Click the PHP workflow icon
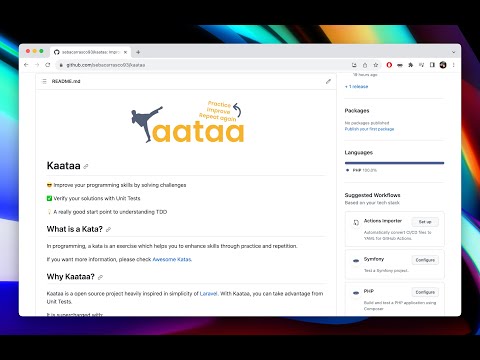Viewport: 480px width, 360px height. pyautogui.click(x=356, y=293)
